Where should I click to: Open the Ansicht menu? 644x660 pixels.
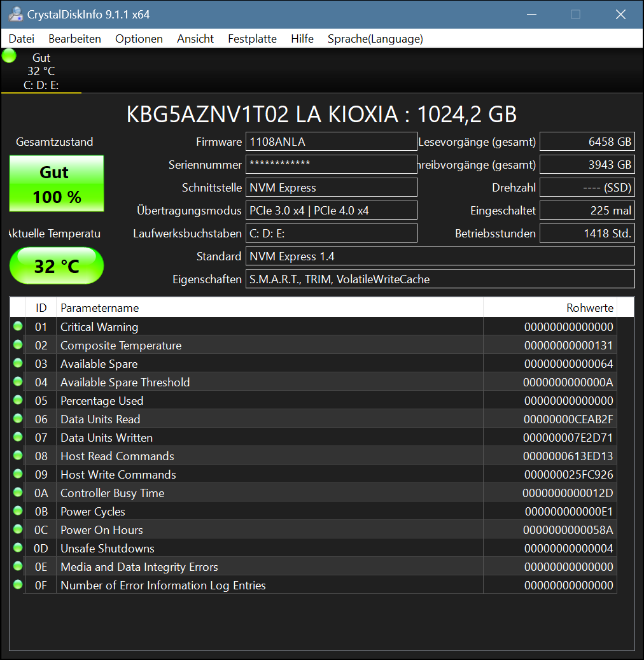point(195,39)
